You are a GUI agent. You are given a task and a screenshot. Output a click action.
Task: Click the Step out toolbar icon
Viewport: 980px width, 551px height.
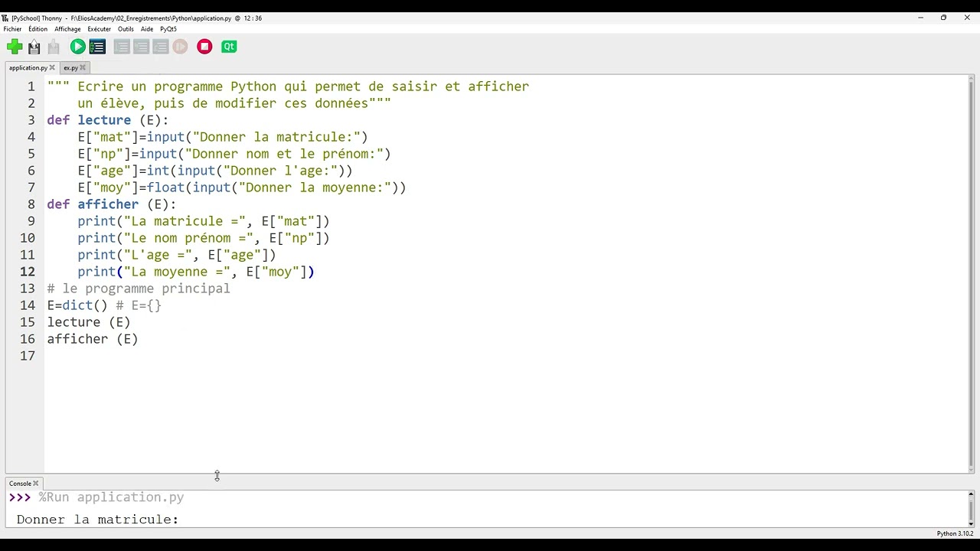(160, 47)
